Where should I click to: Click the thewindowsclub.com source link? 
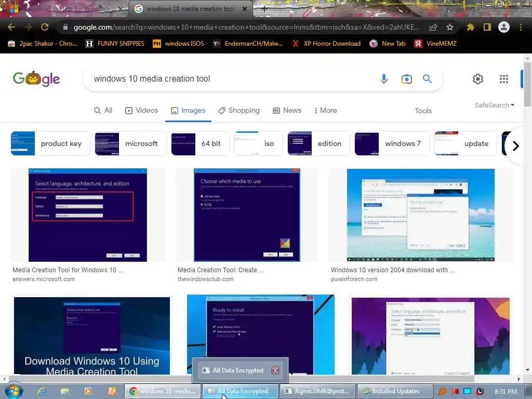click(x=206, y=279)
